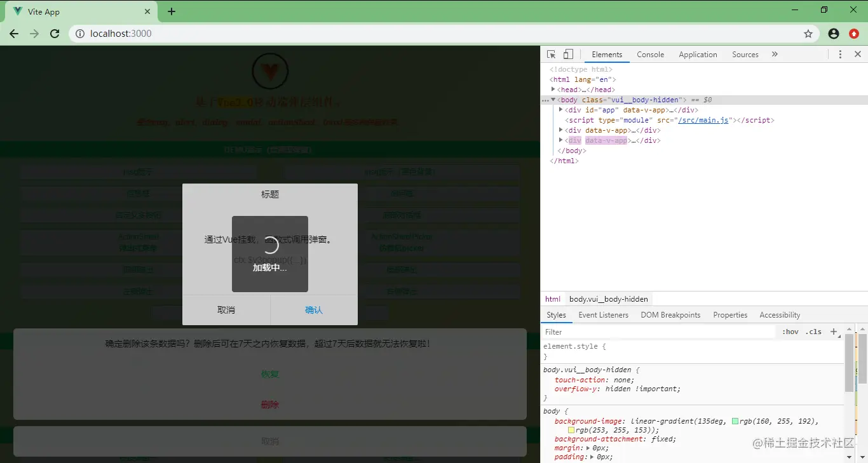Switch to the Application tab
The width and height of the screenshot is (868, 463).
[698, 55]
